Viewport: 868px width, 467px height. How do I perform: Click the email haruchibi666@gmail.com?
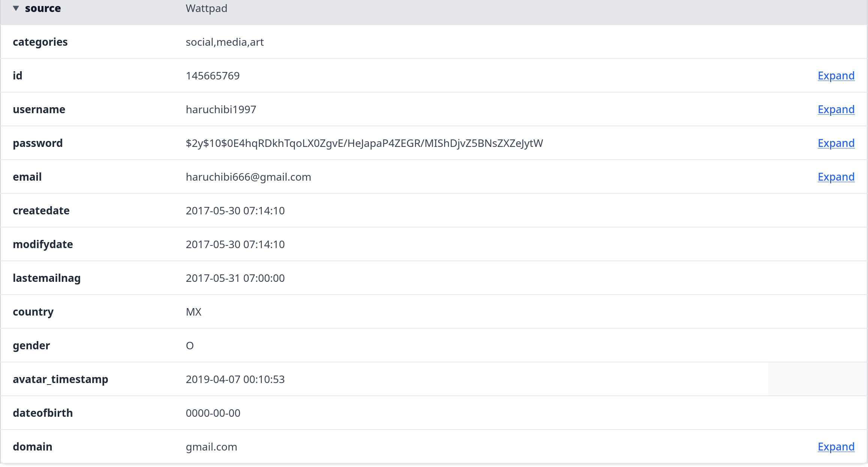248,177
